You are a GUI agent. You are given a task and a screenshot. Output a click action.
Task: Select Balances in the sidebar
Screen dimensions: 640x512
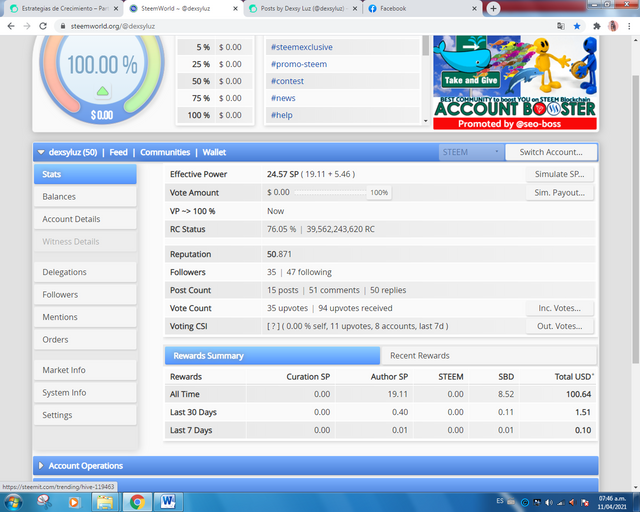pos(85,197)
